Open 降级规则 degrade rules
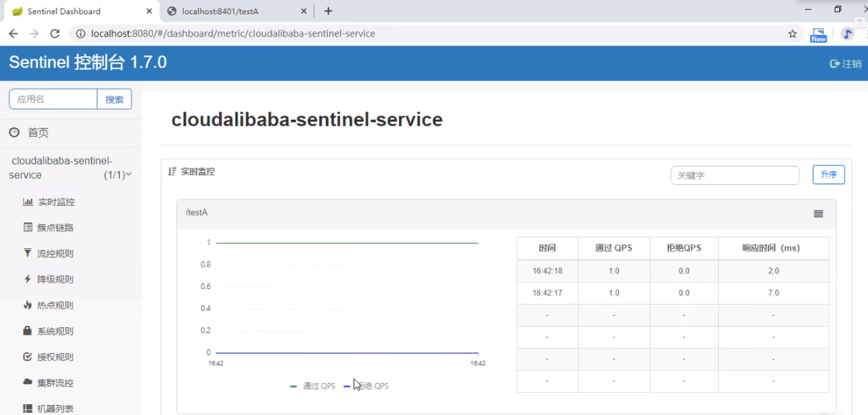 click(x=55, y=280)
